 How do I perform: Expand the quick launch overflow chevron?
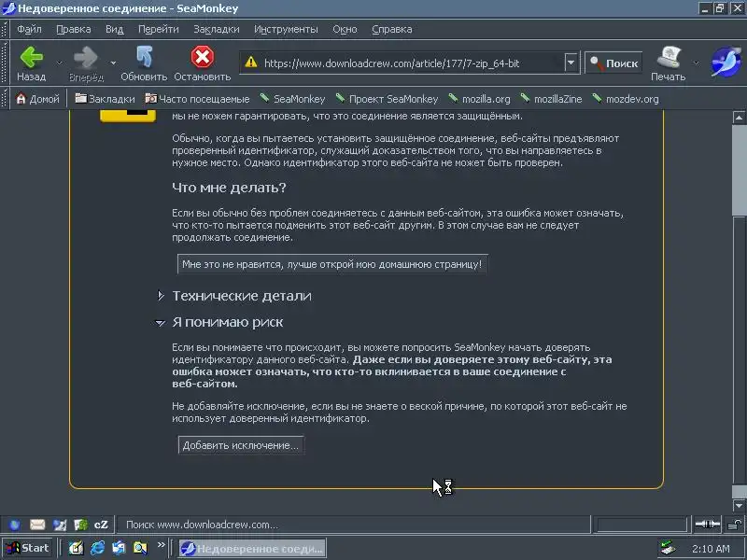(x=161, y=544)
